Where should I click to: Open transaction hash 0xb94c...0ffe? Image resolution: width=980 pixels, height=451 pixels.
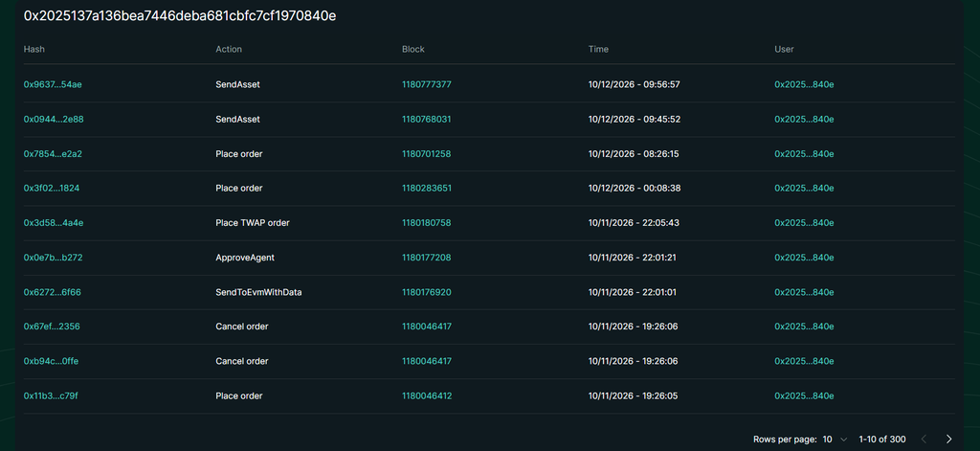pyautogui.click(x=51, y=362)
